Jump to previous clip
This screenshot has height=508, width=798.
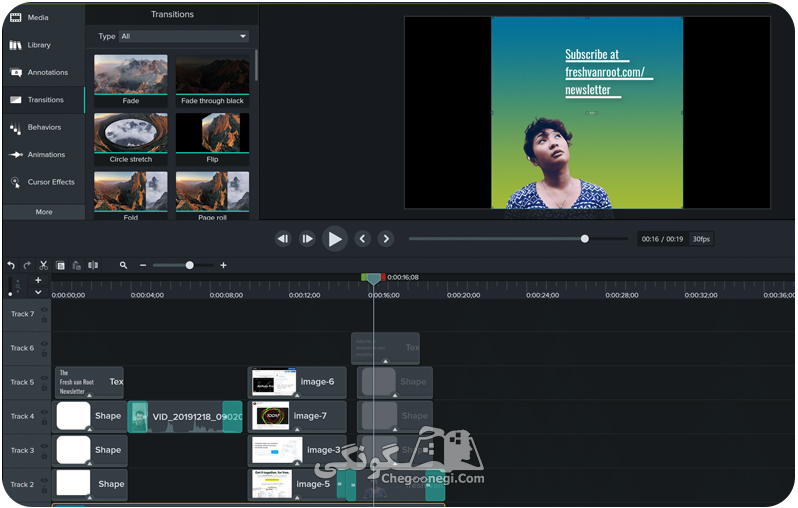click(x=362, y=239)
